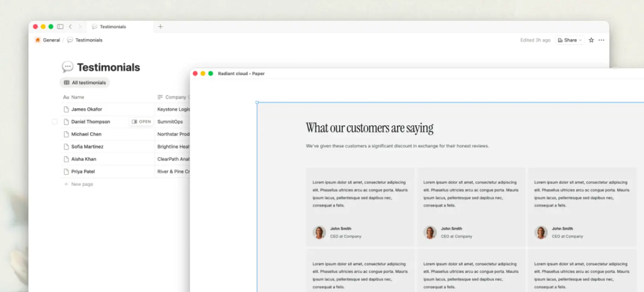Screen dimensions: 644x292
Task: Toggle the sidebar panel icon
Action: point(60,27)
